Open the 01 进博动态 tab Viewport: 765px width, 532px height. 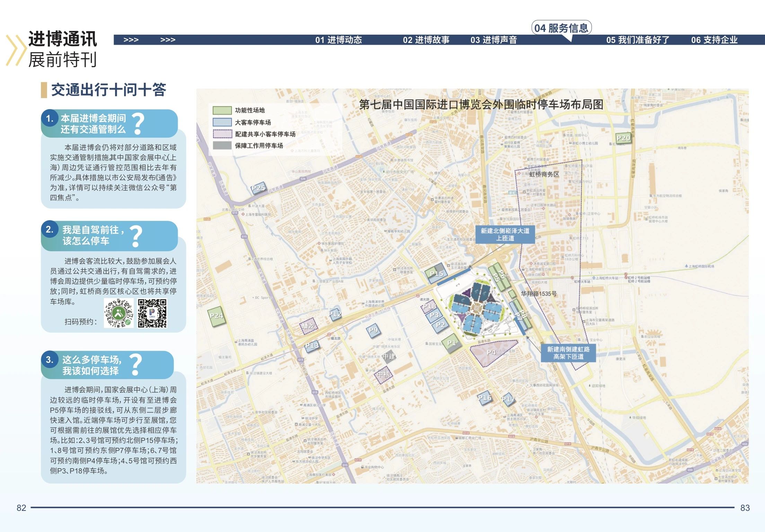[338, 40]
